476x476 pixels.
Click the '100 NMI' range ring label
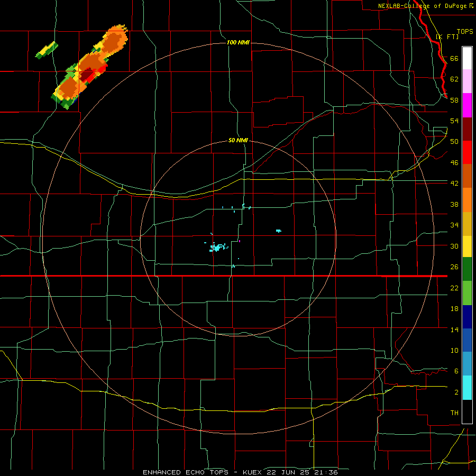coord(238,42)
